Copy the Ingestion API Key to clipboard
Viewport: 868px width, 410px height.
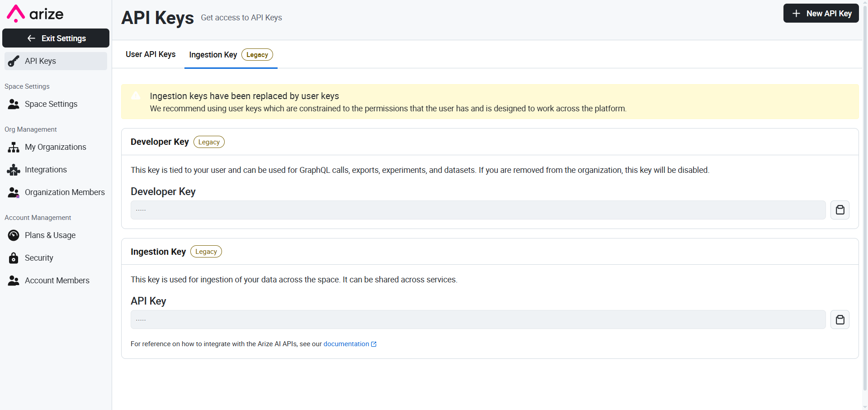[840, 320]
